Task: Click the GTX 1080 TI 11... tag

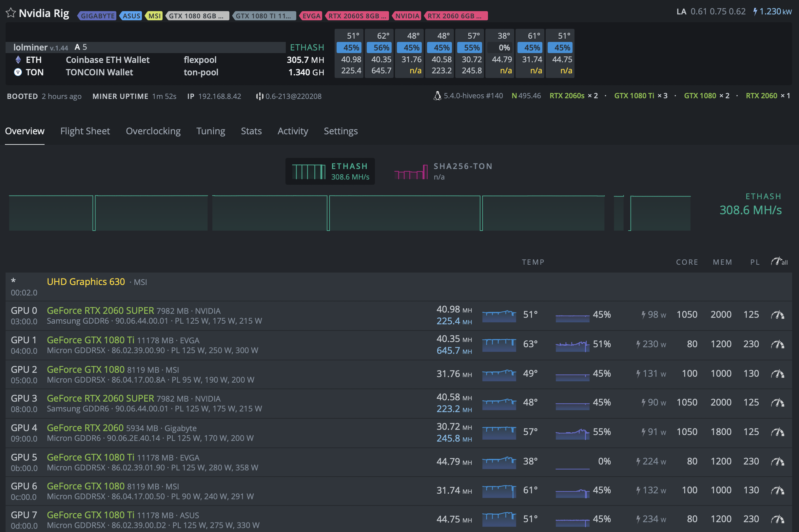Action: 264,16
